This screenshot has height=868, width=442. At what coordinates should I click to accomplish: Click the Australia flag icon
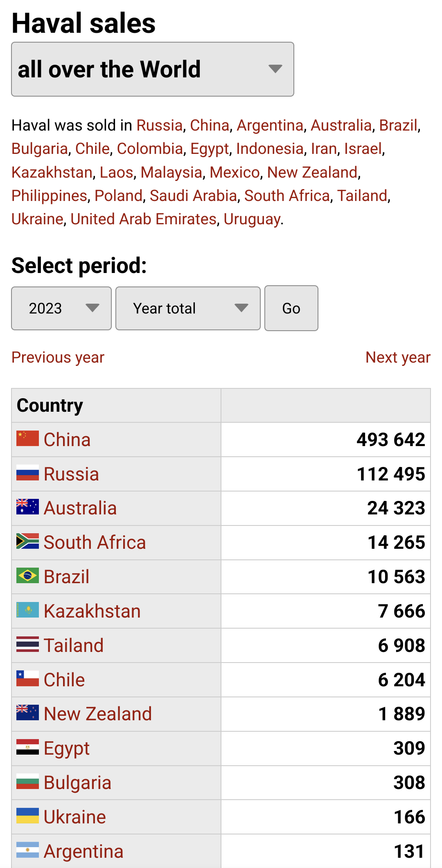pos(27,507)
